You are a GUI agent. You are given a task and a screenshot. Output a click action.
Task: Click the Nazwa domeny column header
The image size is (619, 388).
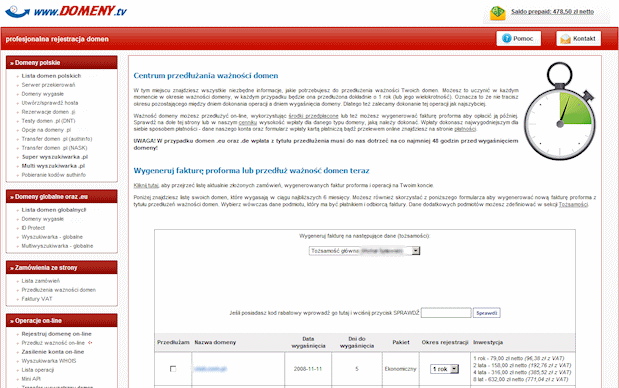pyautogui.click(x=215, y=342)
